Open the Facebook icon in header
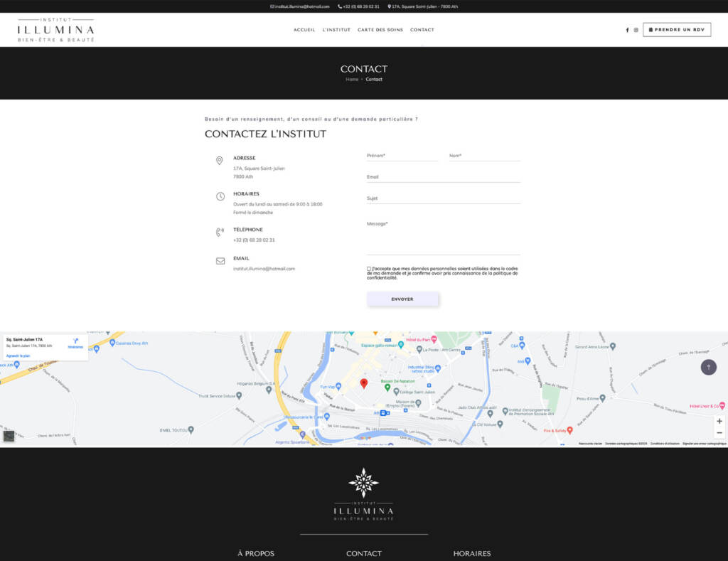The image size is (728, 561). (627, 30)
